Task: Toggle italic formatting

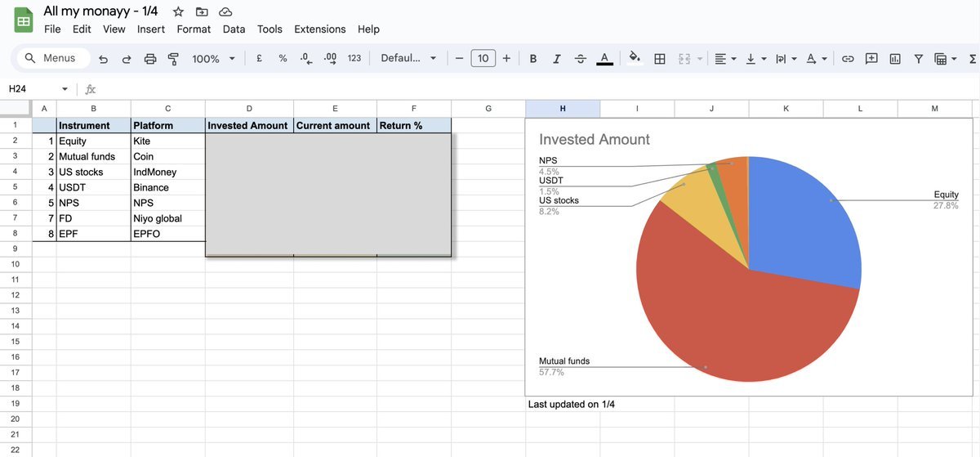Action: [557, 59]
